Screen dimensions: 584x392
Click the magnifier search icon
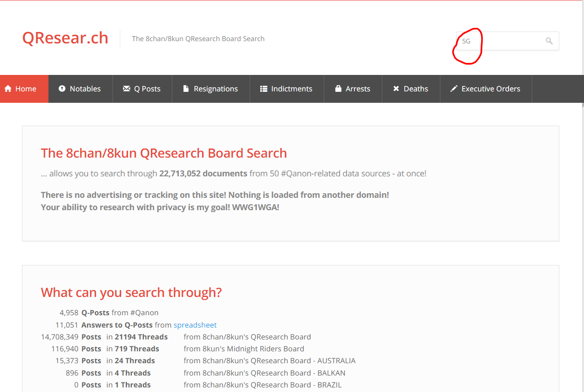coord(549,41)
